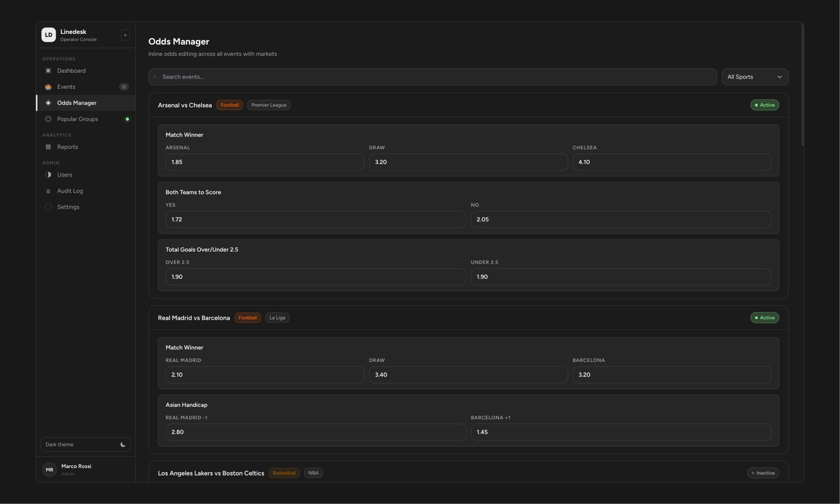The image size is (840, 504).
Task: Click the Reports grid icon
Action: pyautogui.click(x=48, y=147)
